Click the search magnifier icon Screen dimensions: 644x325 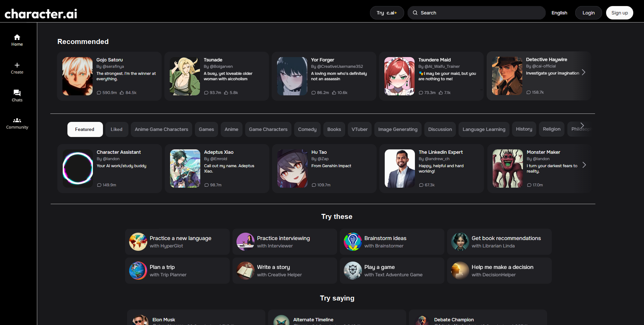pyautogui.click(x=415, y=13)
